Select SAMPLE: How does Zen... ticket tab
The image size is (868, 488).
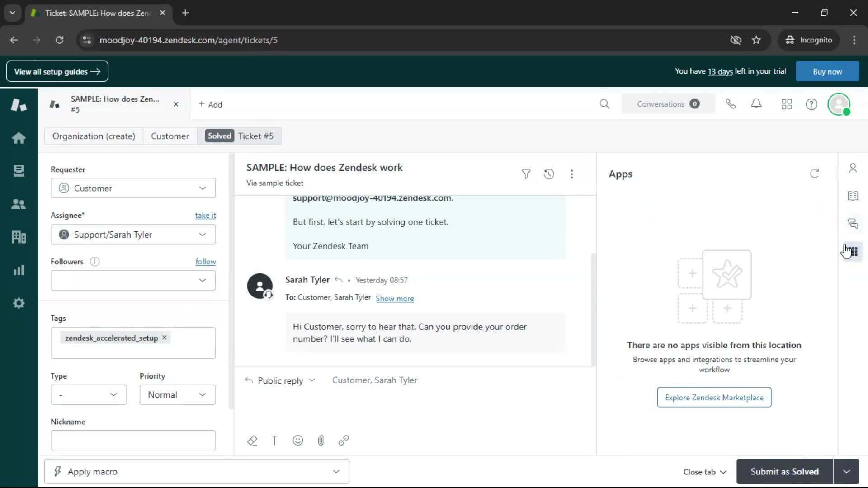tap(115, 104)
